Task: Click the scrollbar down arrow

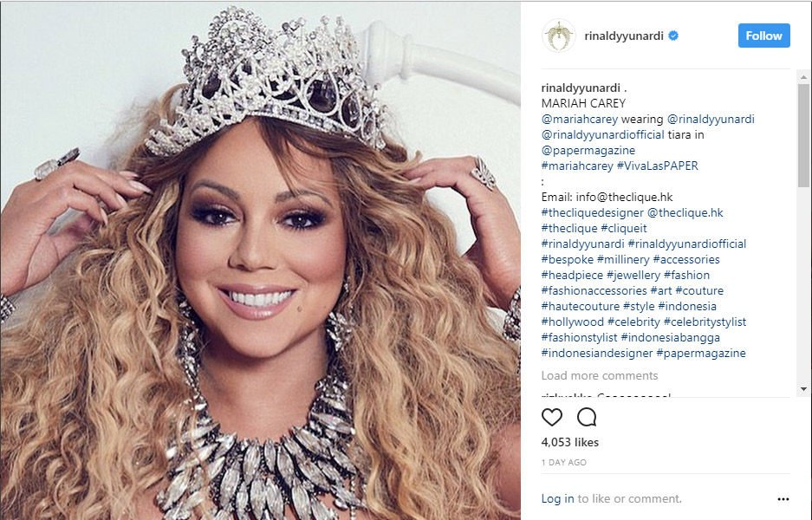Action: 803,389
